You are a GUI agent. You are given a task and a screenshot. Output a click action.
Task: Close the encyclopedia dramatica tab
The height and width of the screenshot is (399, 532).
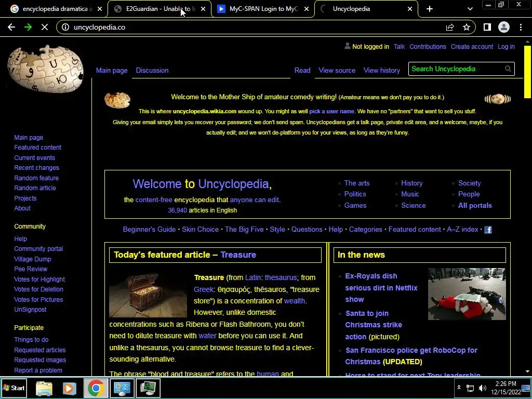pos(100,9)
